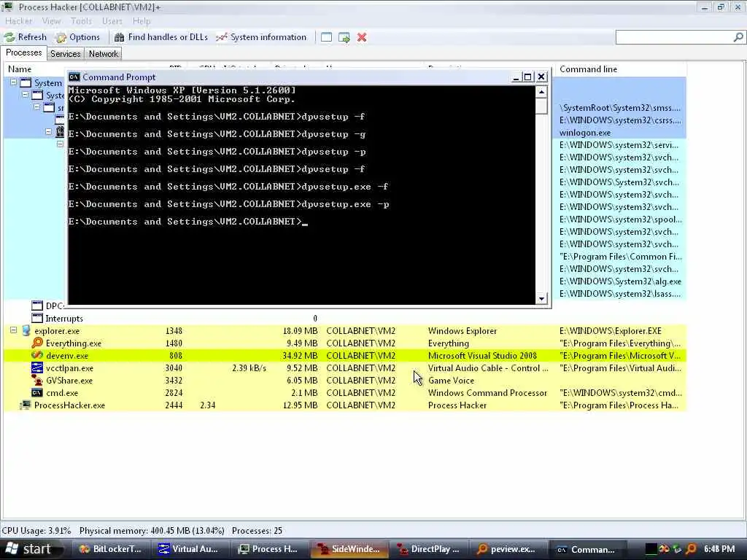Click the vcctlpan.exe process icon
This screenshot has width=747, height=560.
[37, 367]
